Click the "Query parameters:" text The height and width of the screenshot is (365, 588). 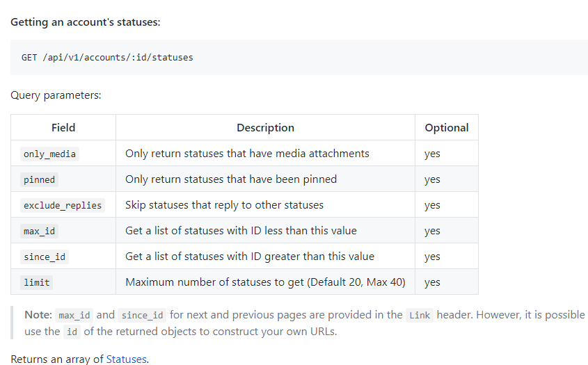coord(56,95)
